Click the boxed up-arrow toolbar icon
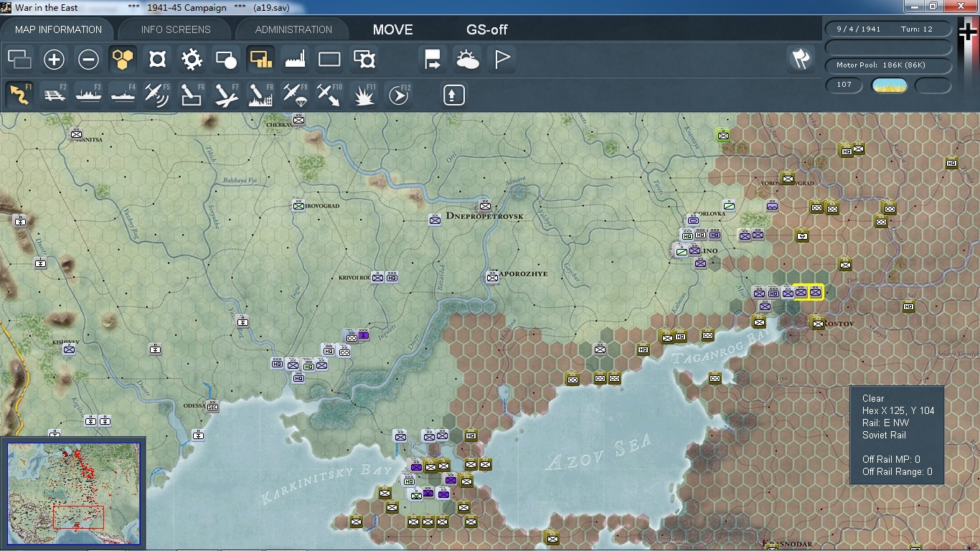 [454, 95]
